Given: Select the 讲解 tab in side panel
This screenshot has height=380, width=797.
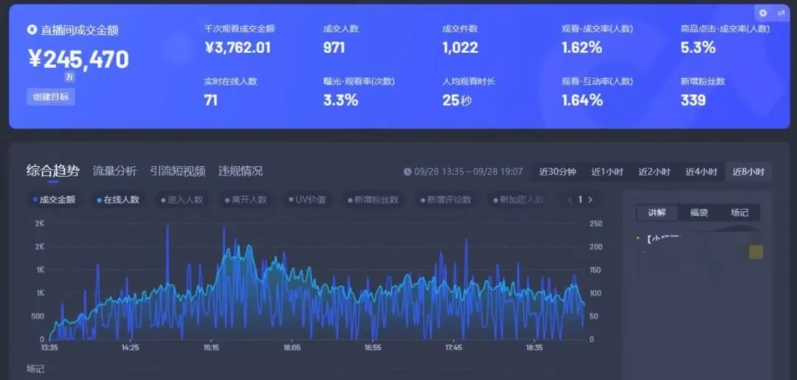Looking at the screenshot, I should 657,213.
